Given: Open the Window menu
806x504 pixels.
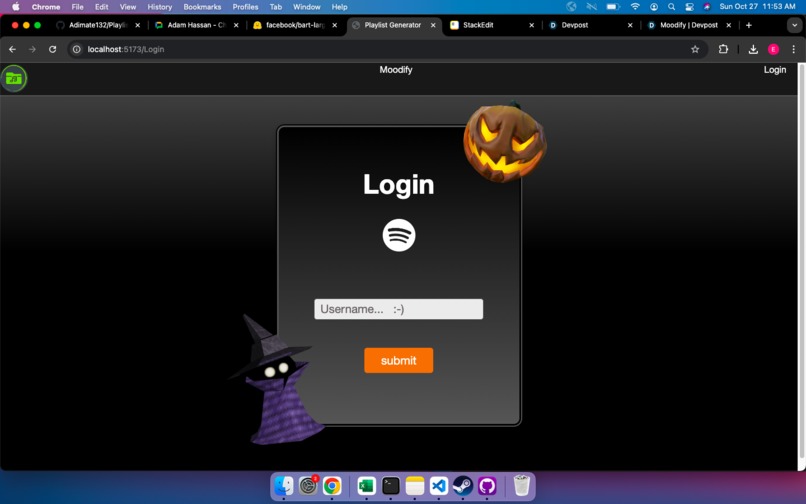Looking at the screenshot, I should pyautogui.click(x=307, y=7).
